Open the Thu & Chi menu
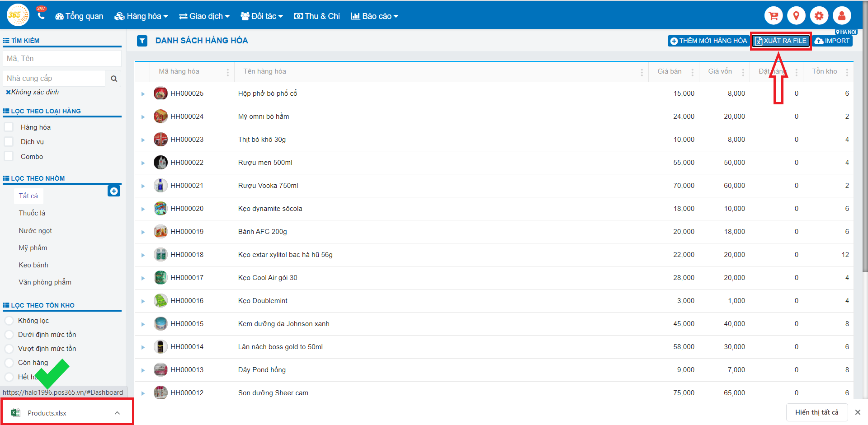The height and width of the screenshot is (425, 868). [317, 16]
